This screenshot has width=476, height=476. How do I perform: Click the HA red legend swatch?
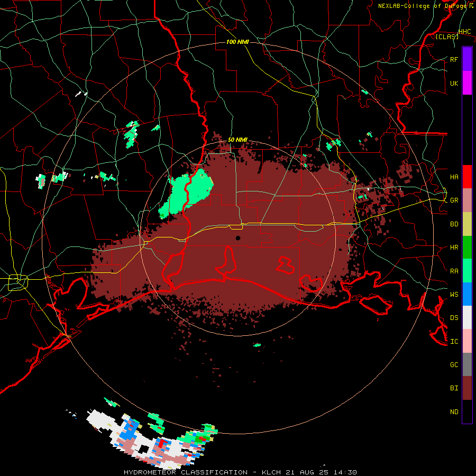467,177
